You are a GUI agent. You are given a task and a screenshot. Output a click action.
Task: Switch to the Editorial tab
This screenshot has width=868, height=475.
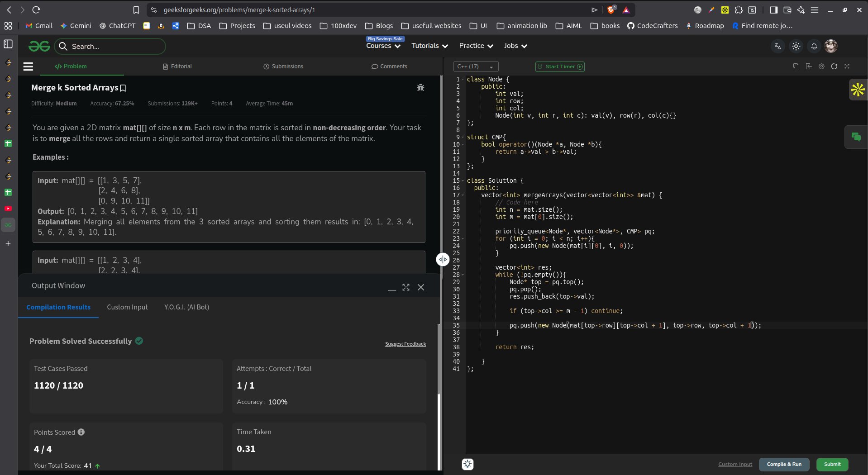pyautogui.click(x=177, y=66)
